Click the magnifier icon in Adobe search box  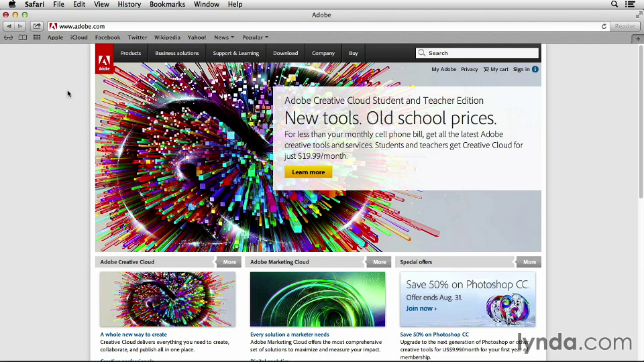pos(422,53)
